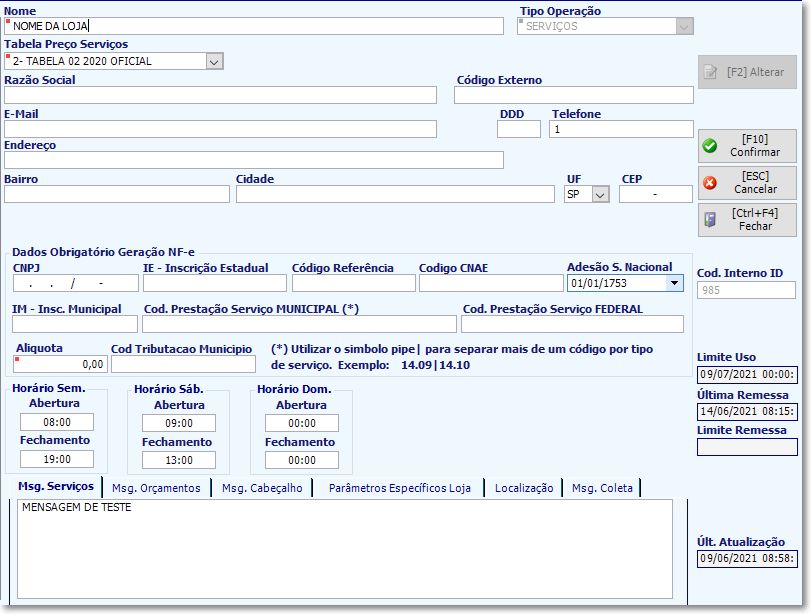811x614 pixels.
Task: Click the E-Mail input field
Action: pyautogui.click(x=220, y=129)
